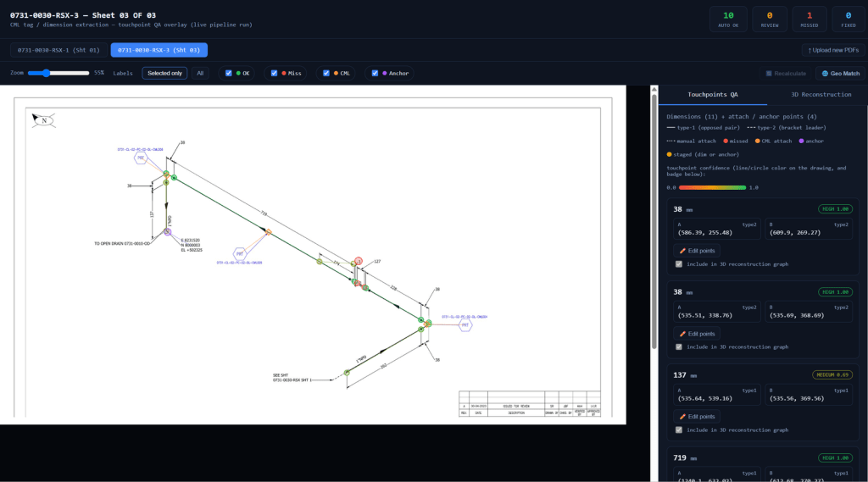Viewport: 868px width, 482px height.
Task: Edit points of the 137 mm dimension
Action: click(697, 417)
